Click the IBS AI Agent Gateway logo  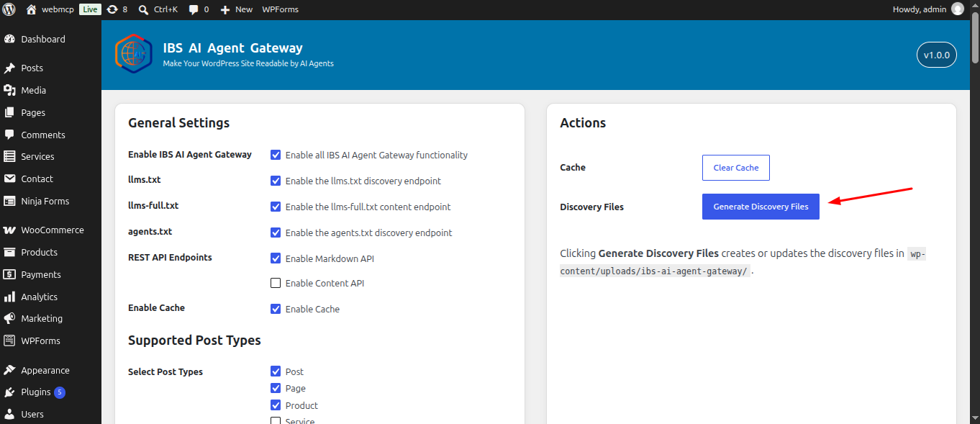(134, 54)
